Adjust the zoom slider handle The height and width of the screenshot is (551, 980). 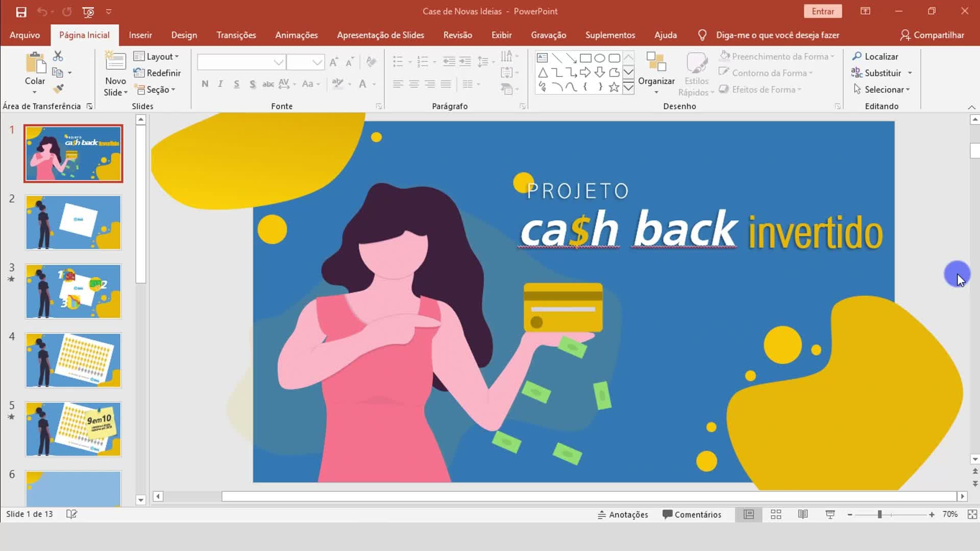879,514
